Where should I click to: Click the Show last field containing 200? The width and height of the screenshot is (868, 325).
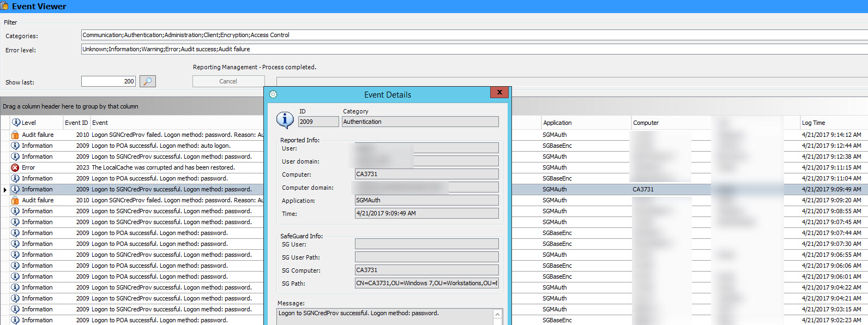coord(108,81)
